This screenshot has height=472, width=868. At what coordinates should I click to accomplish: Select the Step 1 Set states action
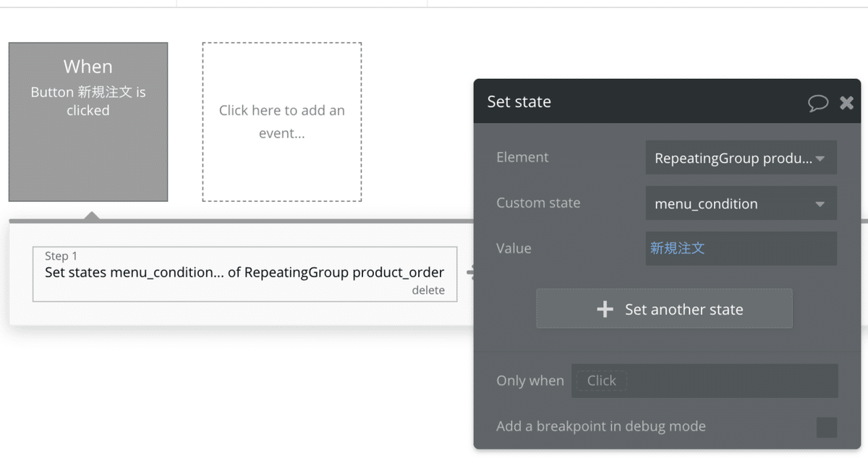[244, 273]
